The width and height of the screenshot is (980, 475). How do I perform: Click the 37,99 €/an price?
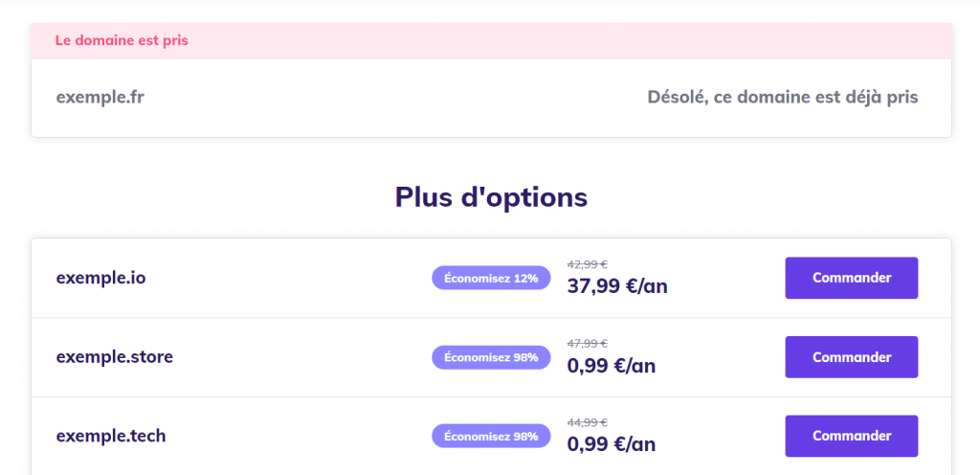[x=617, y=286]
